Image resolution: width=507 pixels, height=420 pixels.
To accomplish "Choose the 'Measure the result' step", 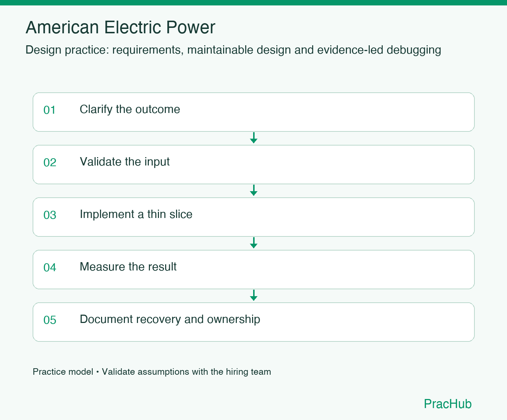I will tap(253, 269).
